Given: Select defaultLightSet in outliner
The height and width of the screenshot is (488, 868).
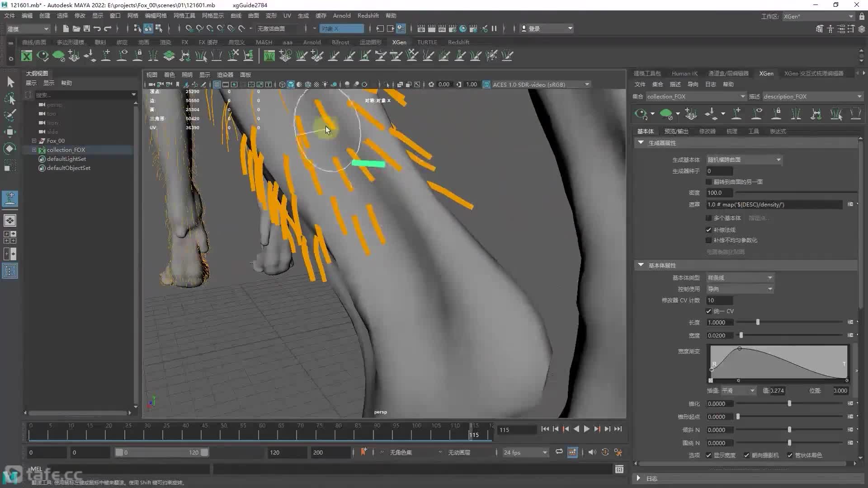Looking at the screenshot, I should [66, 159].
